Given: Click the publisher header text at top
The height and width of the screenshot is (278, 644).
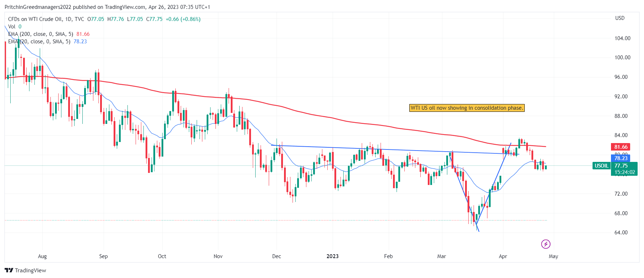Looking at the screenshot, I should click(x=107, y=7).
